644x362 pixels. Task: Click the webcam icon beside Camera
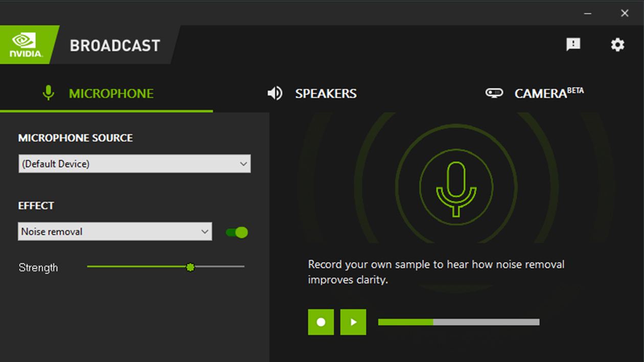click(x=494, y=93)
